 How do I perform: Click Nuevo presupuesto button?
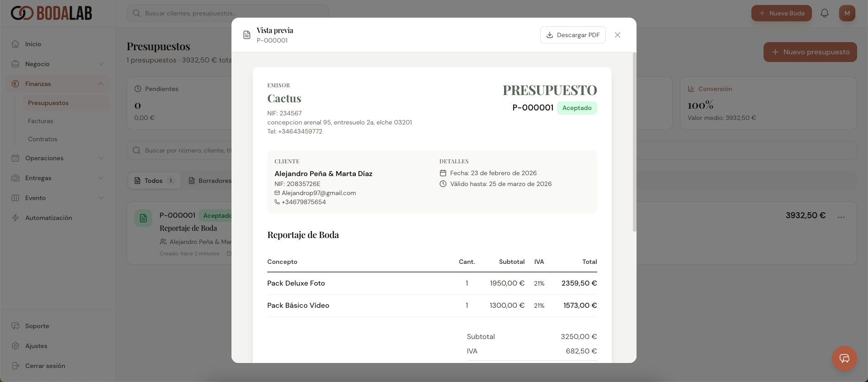(x=810, y=52)
